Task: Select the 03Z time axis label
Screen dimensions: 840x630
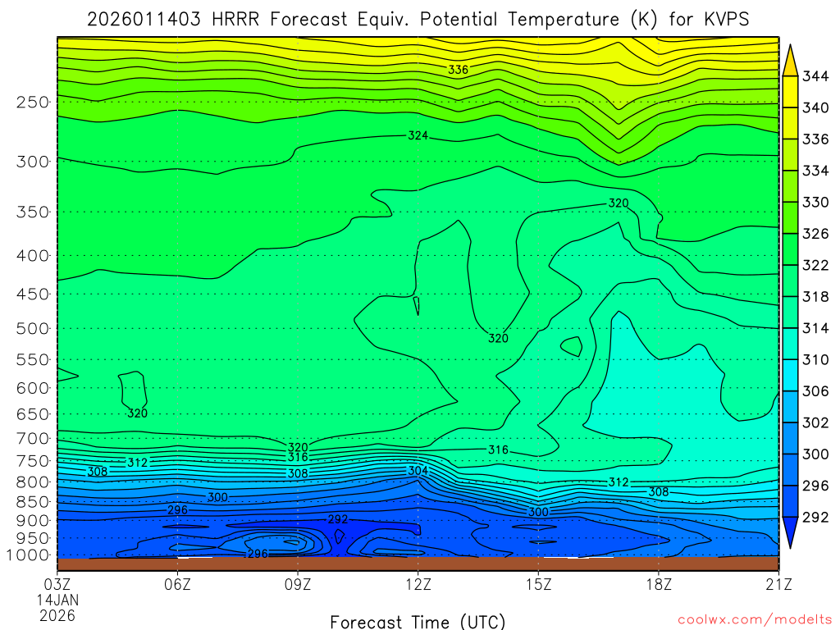Action: [57, 584]
